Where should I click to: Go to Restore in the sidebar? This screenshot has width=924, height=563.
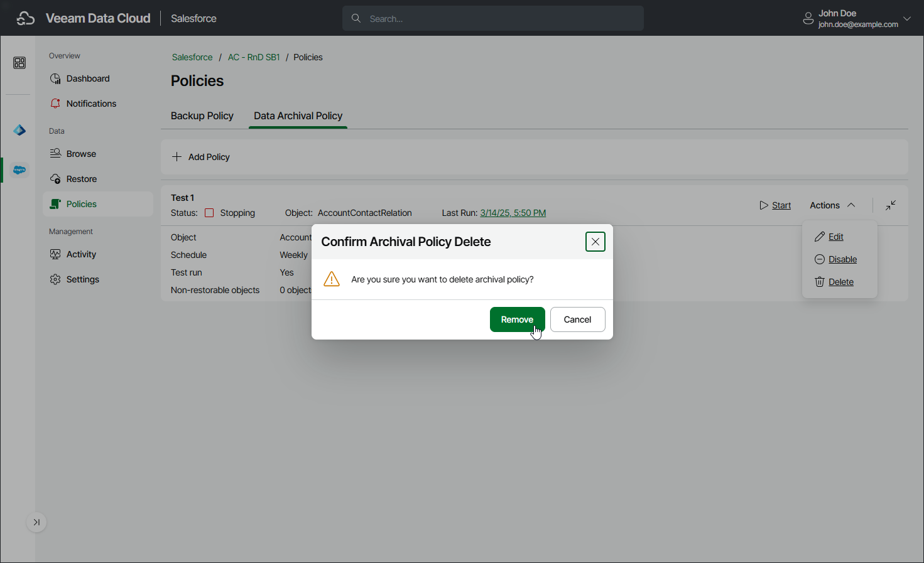98,179
